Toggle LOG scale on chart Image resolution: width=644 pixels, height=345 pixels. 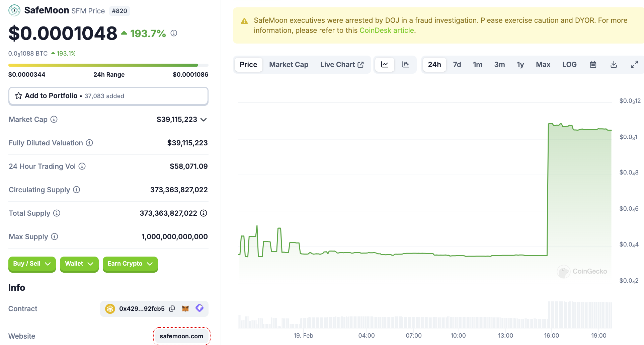569,64
